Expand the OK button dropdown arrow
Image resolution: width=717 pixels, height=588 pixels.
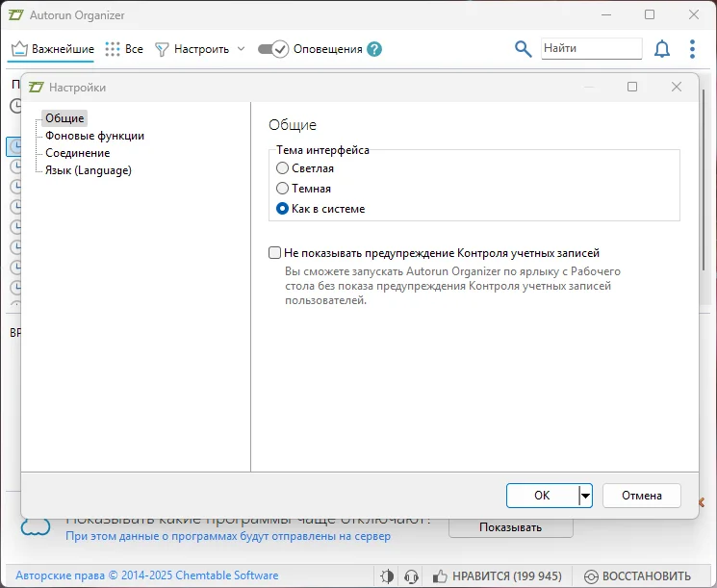click(x=585, y=496)
